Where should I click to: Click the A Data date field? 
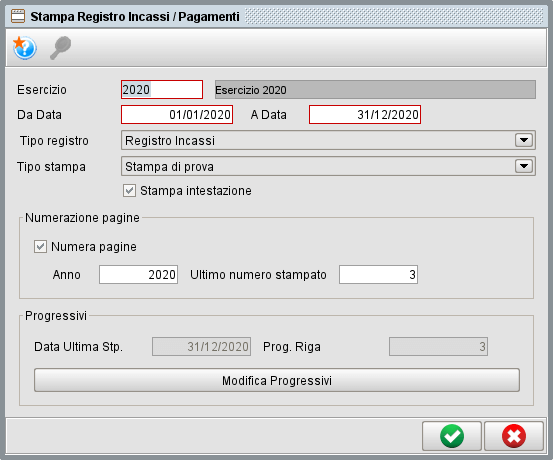(365, 115)
